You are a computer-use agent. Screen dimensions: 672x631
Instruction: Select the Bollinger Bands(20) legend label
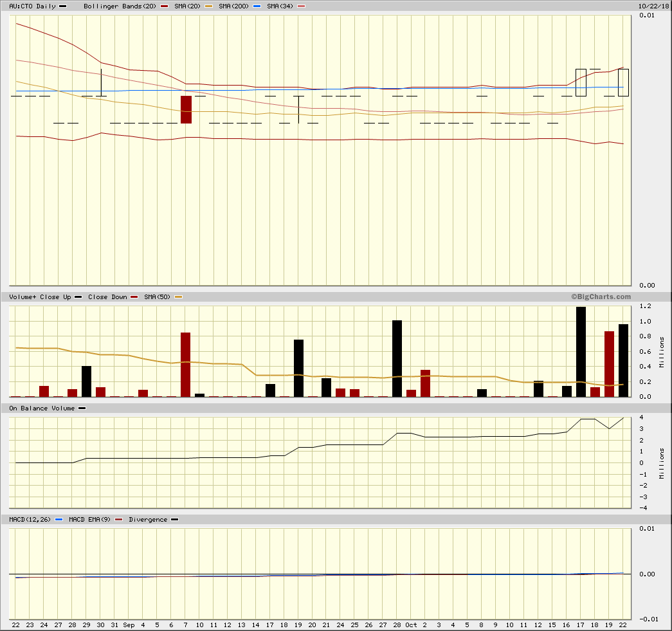click(120, 6)
